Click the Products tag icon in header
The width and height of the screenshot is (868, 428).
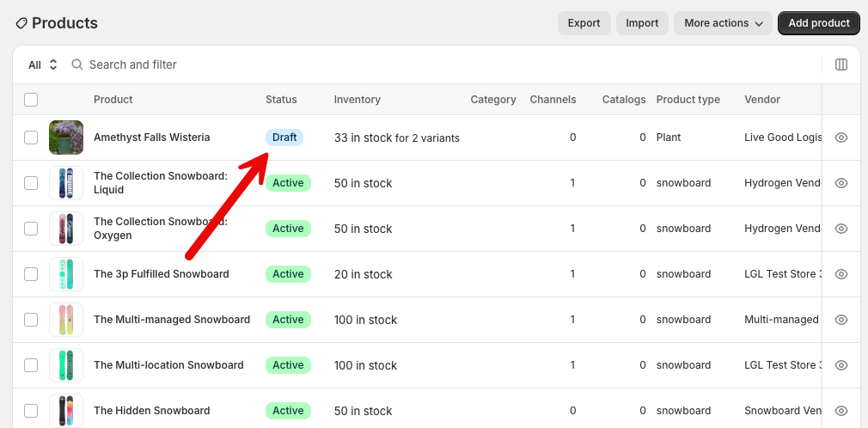click(x=21, y=23)
